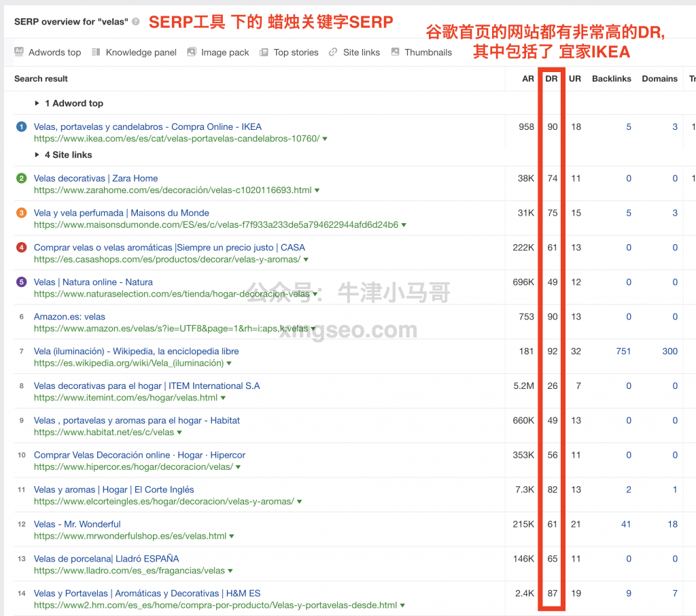Select the Thumbnails legend label

[428, 52]
